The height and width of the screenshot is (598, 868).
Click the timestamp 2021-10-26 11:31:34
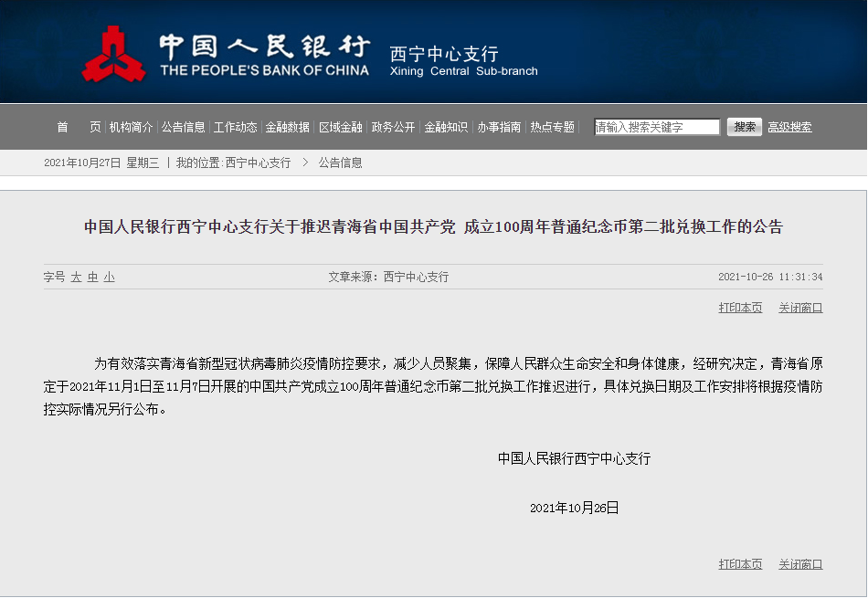pos(770,277)
